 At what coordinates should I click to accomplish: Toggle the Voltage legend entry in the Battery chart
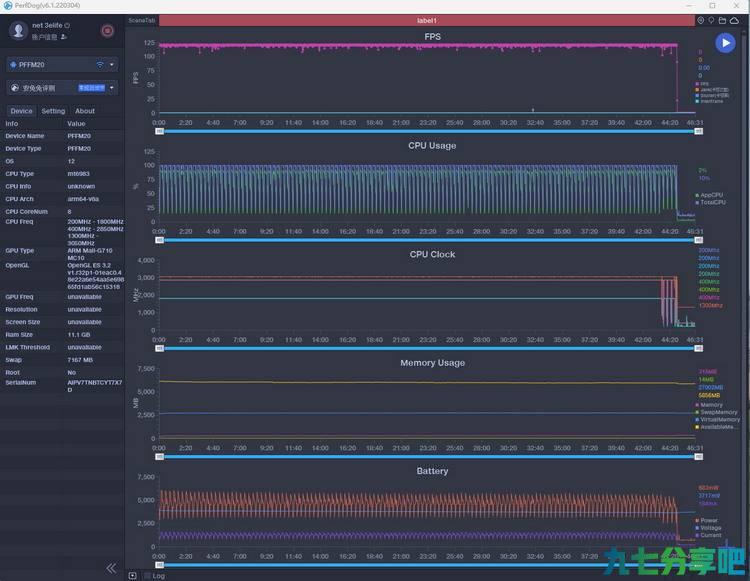(x=708, y=528)
